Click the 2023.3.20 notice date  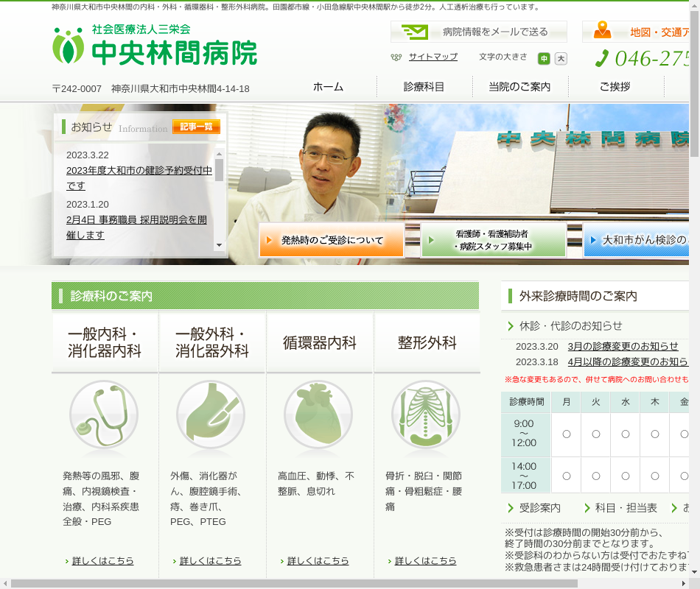[537, 346]
